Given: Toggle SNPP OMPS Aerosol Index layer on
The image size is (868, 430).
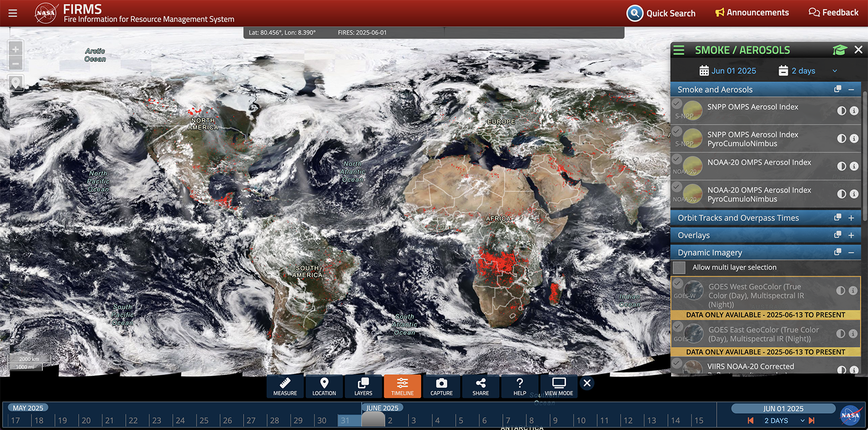Looking at the screenshot, I should (x=677, y=103).
